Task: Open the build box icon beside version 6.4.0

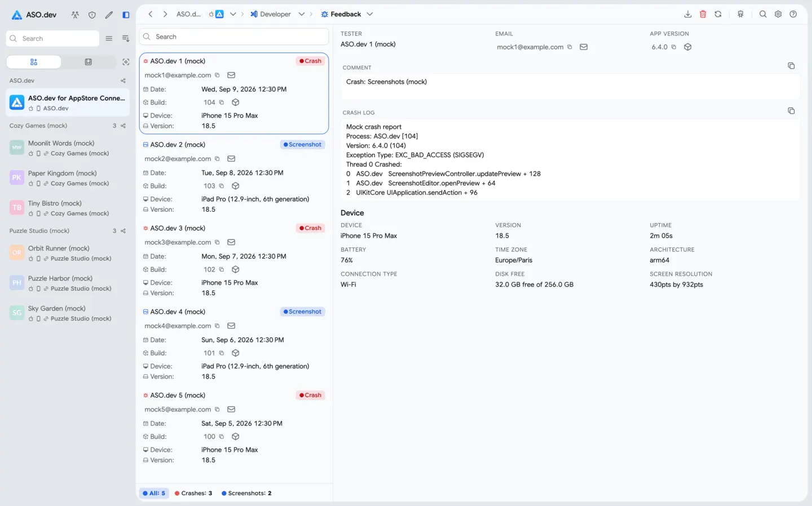Action: 687,47
